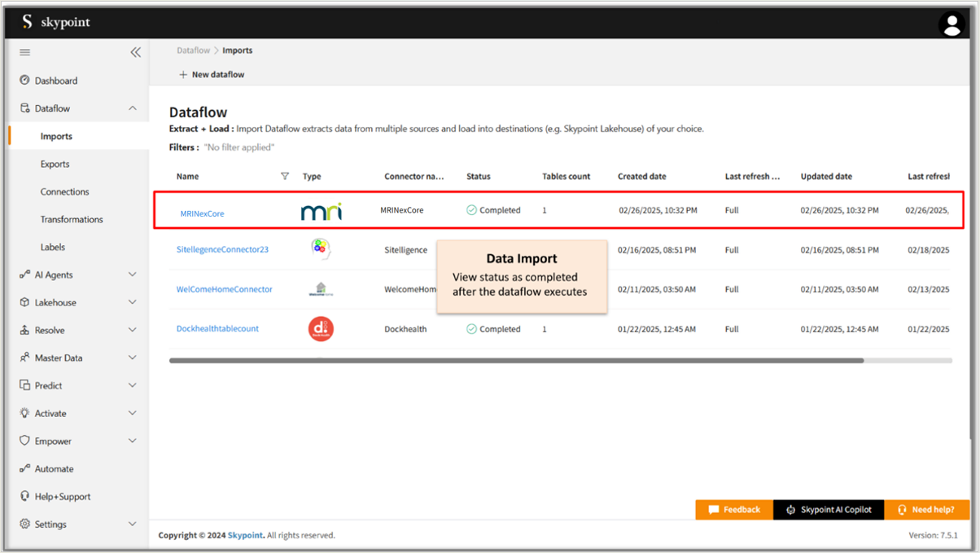Click the orange Feedback button

click(733, 510)
